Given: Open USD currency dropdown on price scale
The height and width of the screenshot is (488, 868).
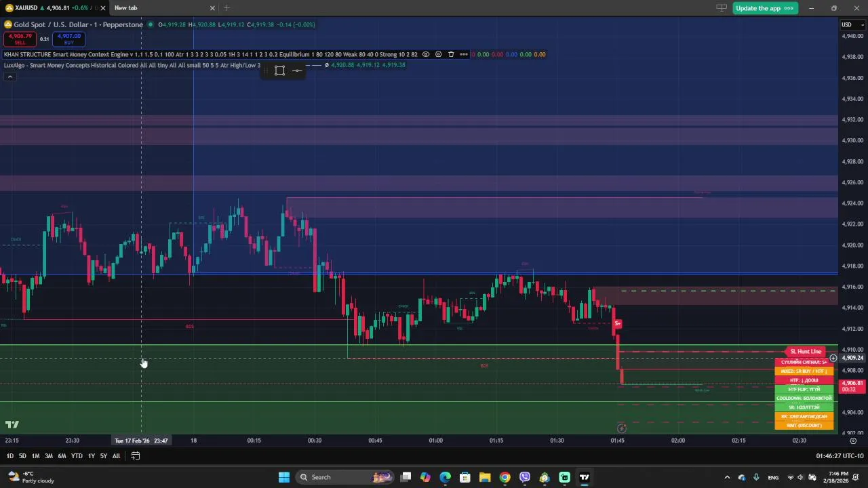Looking at the screenshot, I should 853,25.
